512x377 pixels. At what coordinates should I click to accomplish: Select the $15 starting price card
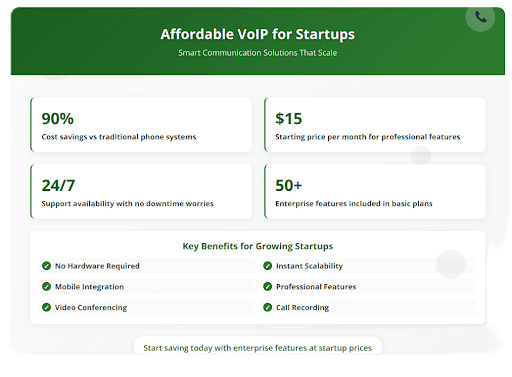[x=375, y=125]
